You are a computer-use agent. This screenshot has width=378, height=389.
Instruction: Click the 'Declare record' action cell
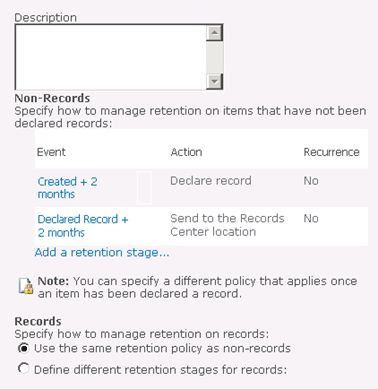(x=211, y=181)
